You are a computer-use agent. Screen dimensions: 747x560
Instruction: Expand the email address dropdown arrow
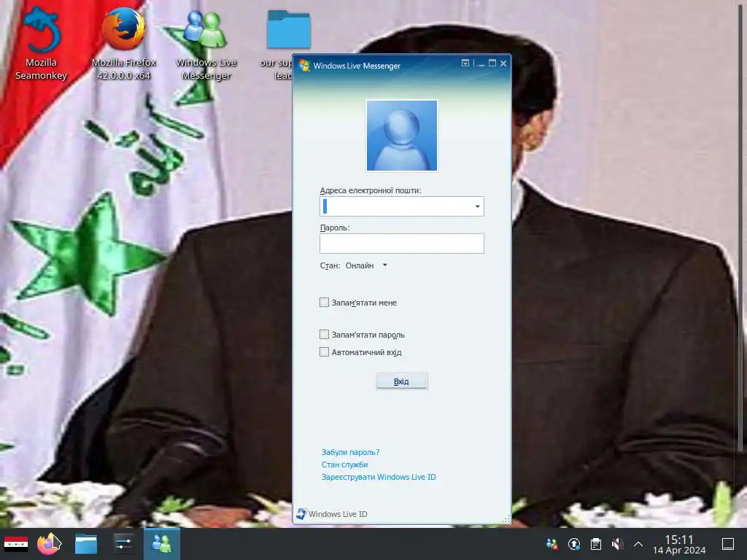(x=477, y=206)
